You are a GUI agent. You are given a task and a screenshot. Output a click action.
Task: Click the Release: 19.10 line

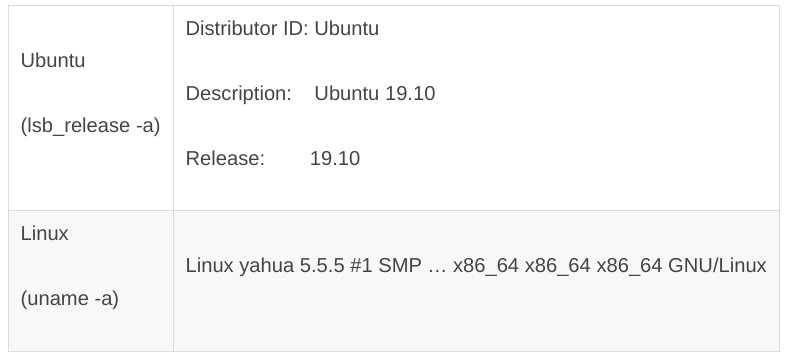273,158
